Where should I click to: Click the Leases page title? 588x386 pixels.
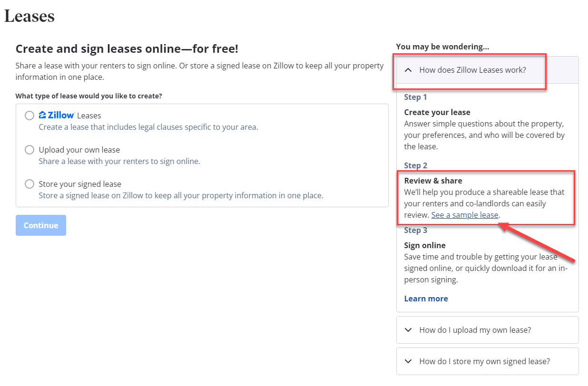click(29, 16)
